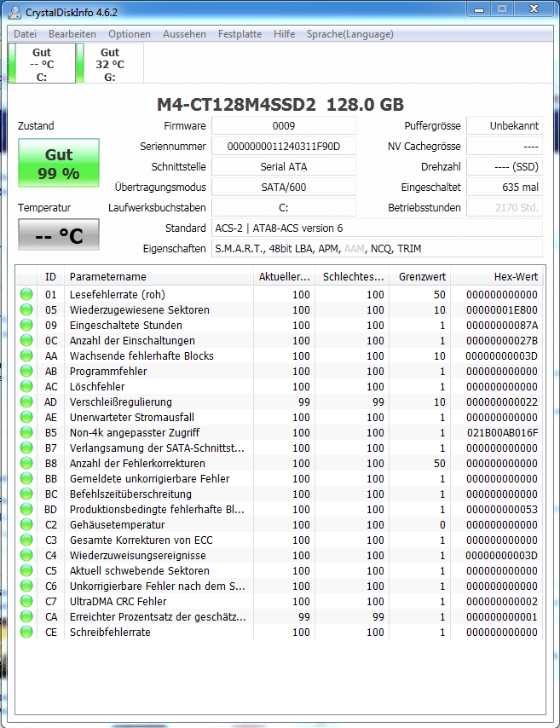Click status icon for Eingeschaltete Stunden
This screenshot has width=560, height=728.
[x=26, y=325]
